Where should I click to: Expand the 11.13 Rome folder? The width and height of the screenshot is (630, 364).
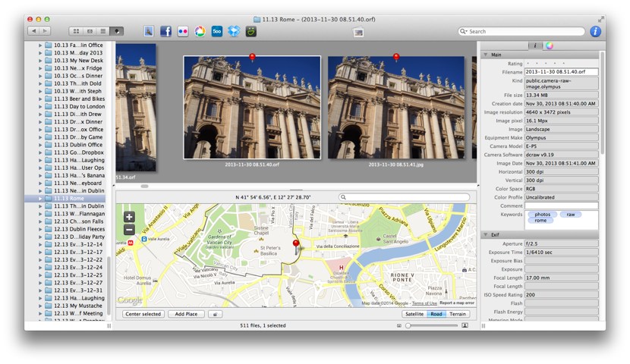(x=40, y=199)
